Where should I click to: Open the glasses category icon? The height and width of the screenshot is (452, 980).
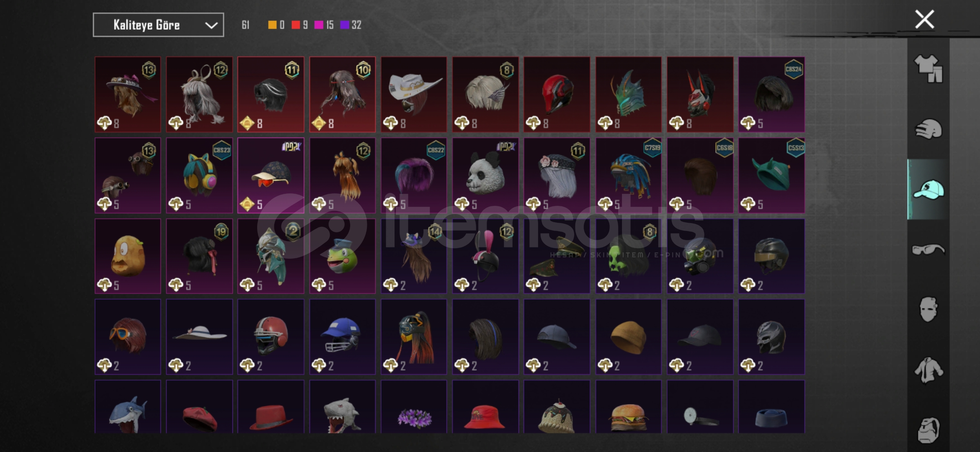pos(928,250)
